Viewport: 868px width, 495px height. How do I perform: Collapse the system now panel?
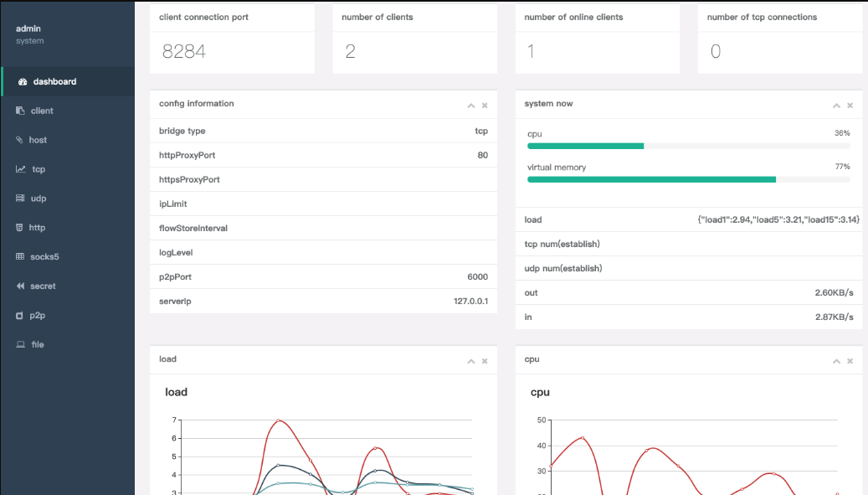click(x=836, y=106)
